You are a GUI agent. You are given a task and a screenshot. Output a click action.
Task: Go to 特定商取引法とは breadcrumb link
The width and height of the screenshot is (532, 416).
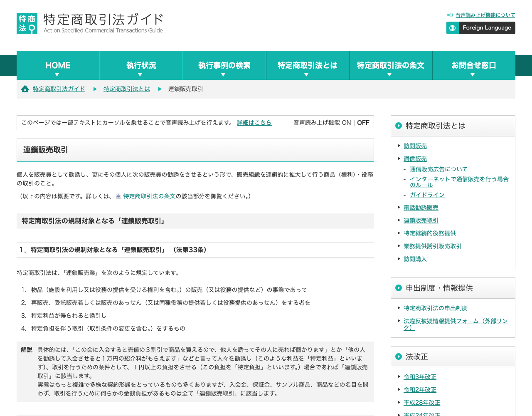(127, 89)
